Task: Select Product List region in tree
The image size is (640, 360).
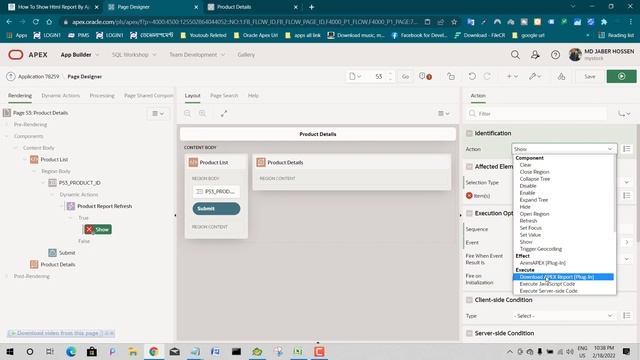Action: click(x=54, y=160)
